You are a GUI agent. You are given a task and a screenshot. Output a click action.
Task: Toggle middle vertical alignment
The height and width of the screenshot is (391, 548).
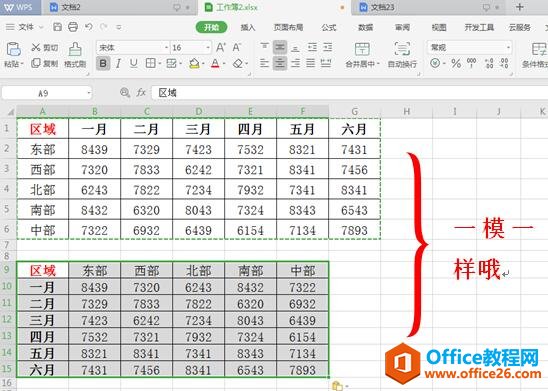pos(280,47)
